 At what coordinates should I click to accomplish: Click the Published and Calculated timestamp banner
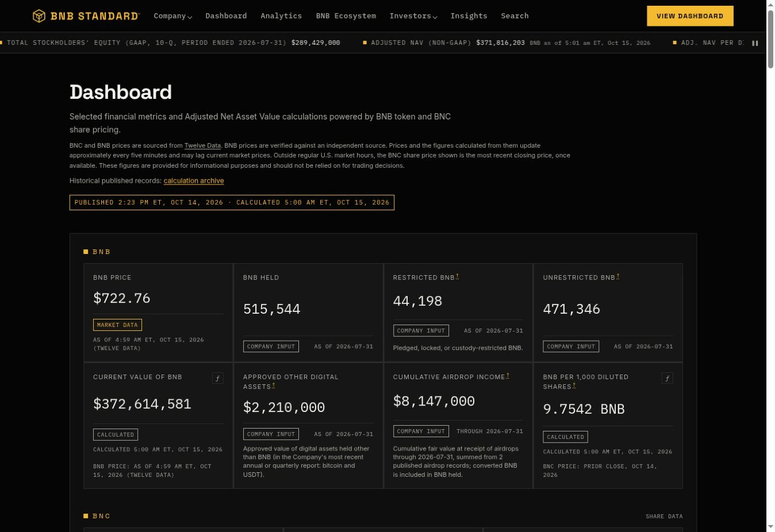[x=232, y=203]
